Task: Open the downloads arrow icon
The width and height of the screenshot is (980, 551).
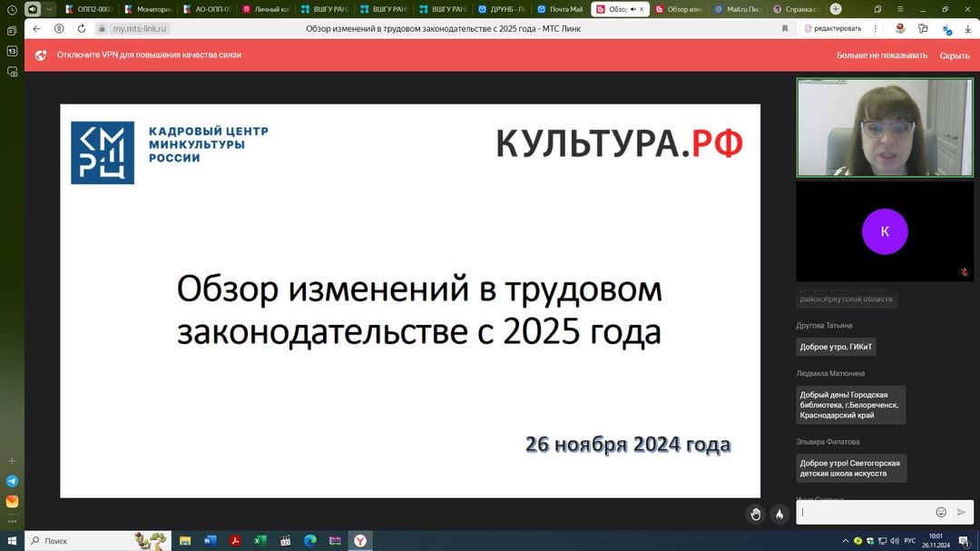Action: pos(967,29)
